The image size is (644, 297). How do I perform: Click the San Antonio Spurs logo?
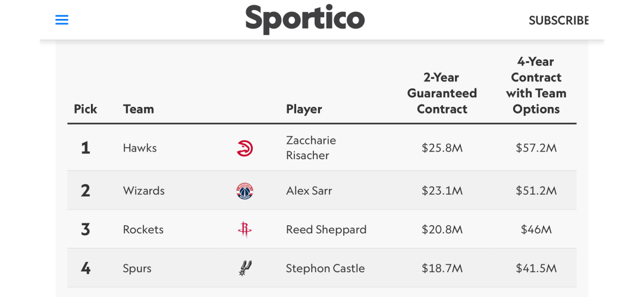click(x=245, y=268)
